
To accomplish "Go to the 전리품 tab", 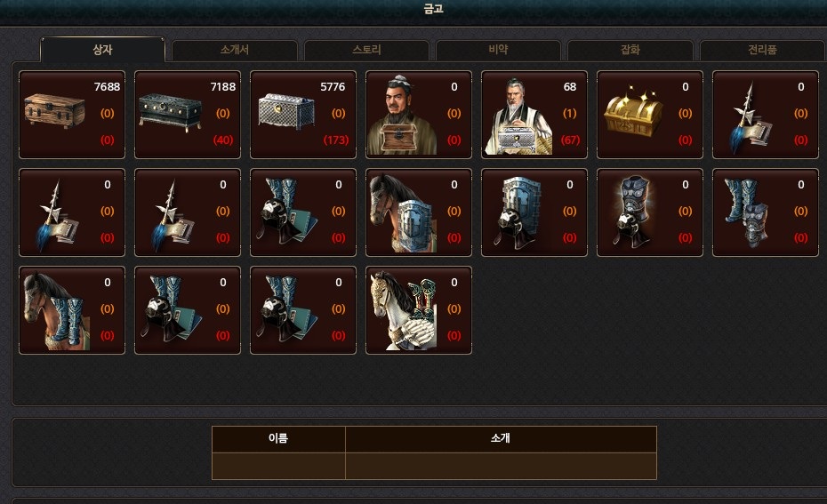I will pos(763,50).
